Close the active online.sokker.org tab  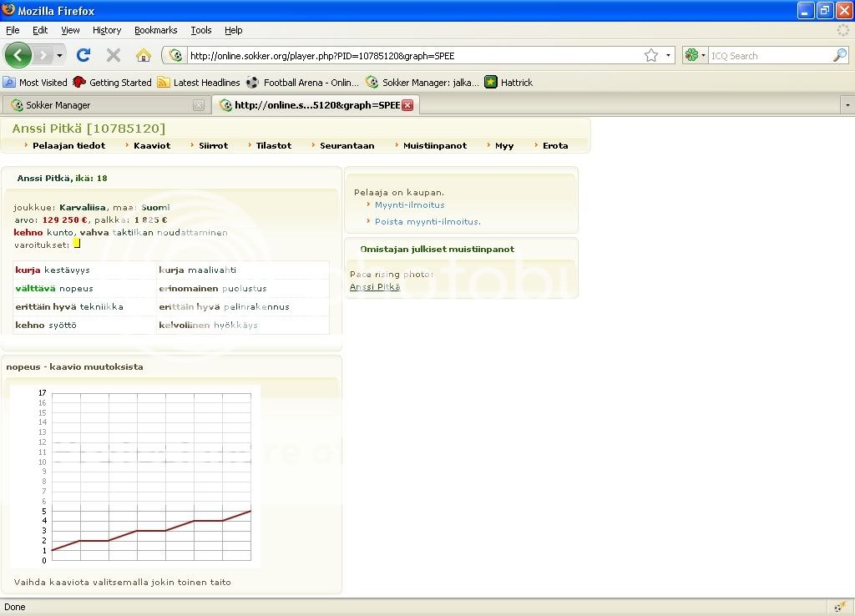407,105
